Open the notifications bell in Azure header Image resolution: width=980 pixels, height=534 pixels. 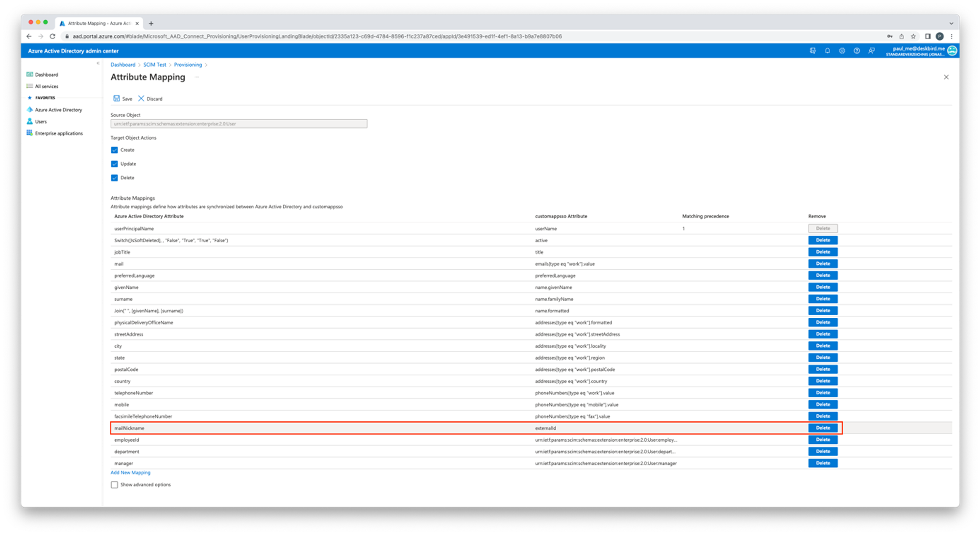(x=827, y=51)
